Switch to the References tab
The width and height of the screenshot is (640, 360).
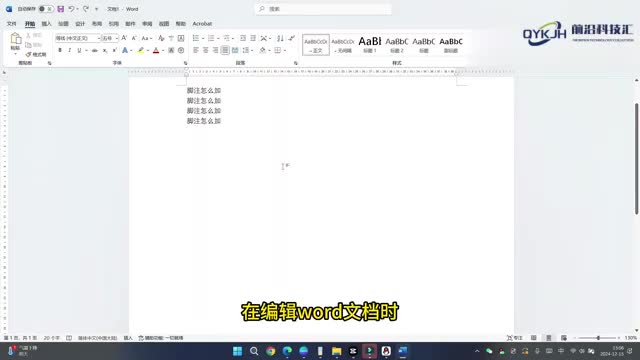113,24
